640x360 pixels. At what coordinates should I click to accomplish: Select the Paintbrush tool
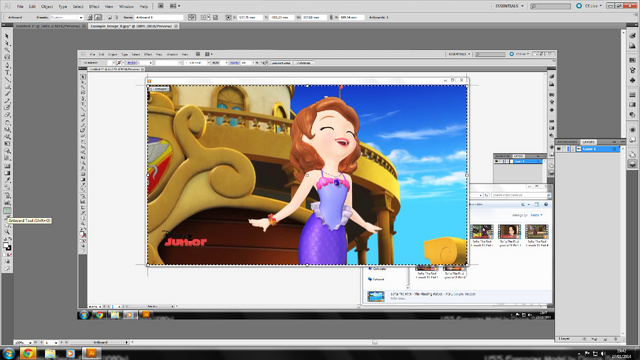7,94
